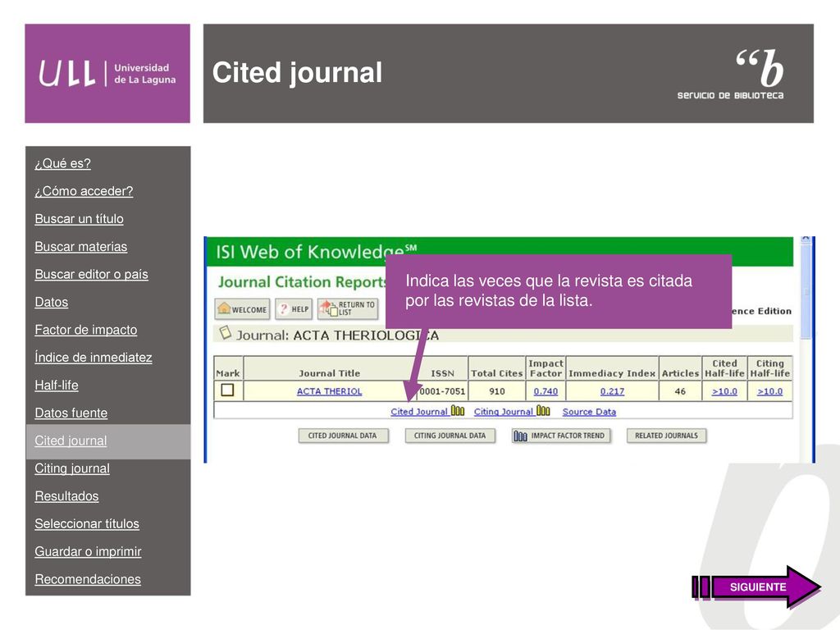Click the Return to List button
Screen dimensions: 840x630
pos(348,308)
